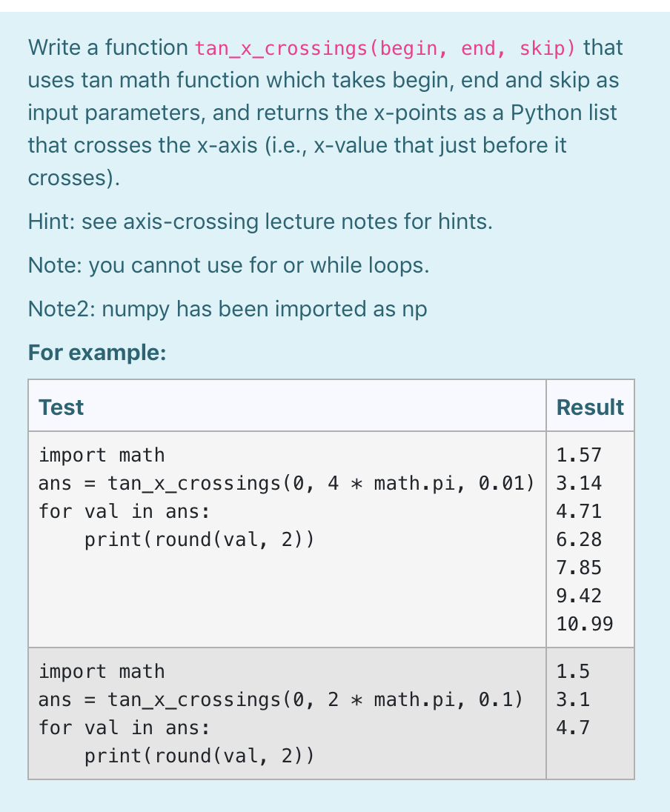Click the 'Note: you cannot use for or while loops' line
This screenshot has height=812, width=670.
(228, 265)
